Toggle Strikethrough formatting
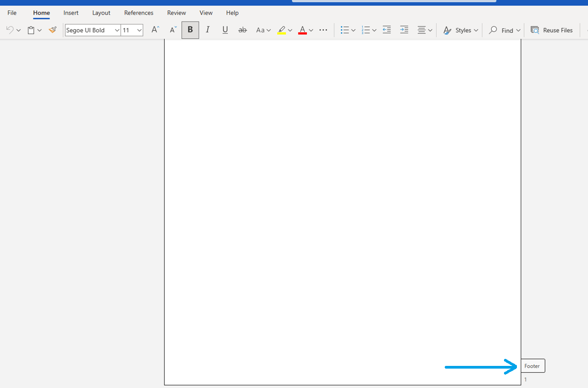 (243, 30)
